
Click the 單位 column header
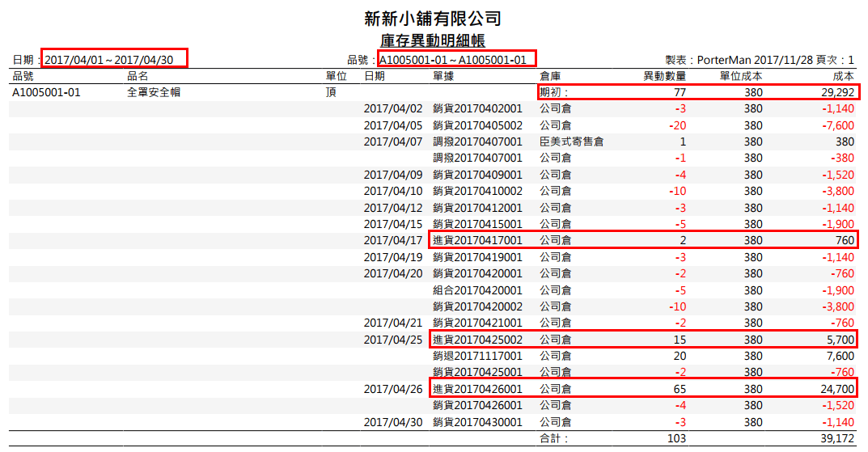(x=336, y=76)
